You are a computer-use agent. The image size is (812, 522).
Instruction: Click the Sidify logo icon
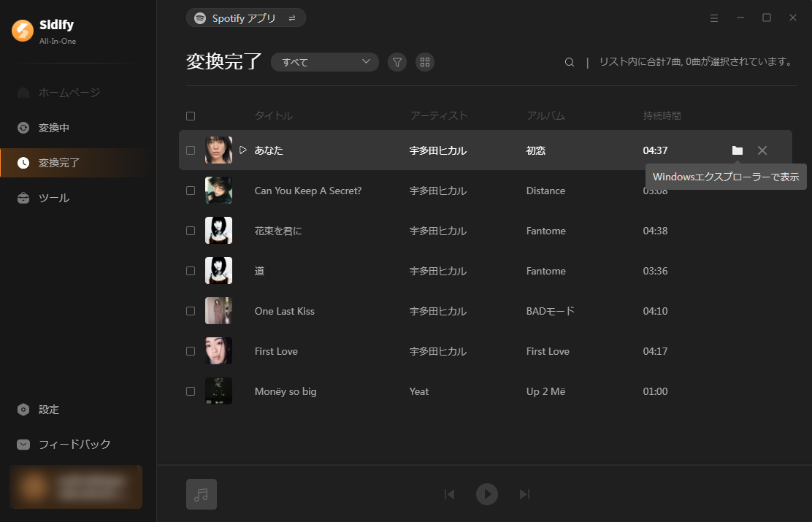[x=22, y=31]
